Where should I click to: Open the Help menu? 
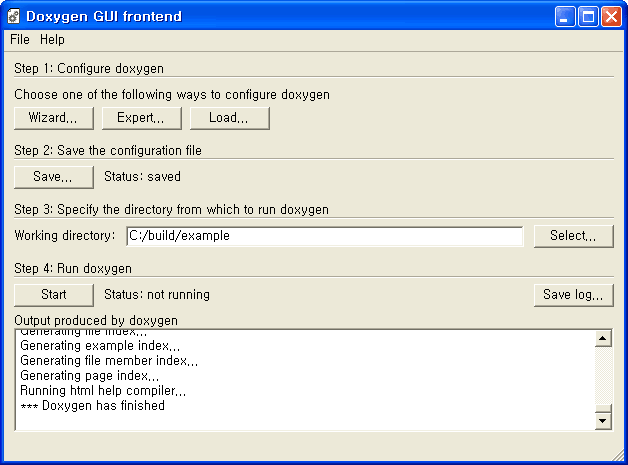(52, 40)
